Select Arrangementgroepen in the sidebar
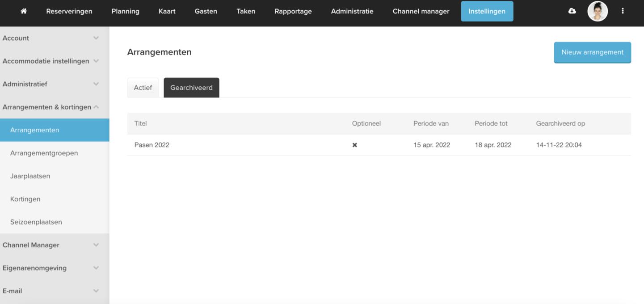Image resolution: width=644 pixels, height=304 pixels. pos(44,153)
